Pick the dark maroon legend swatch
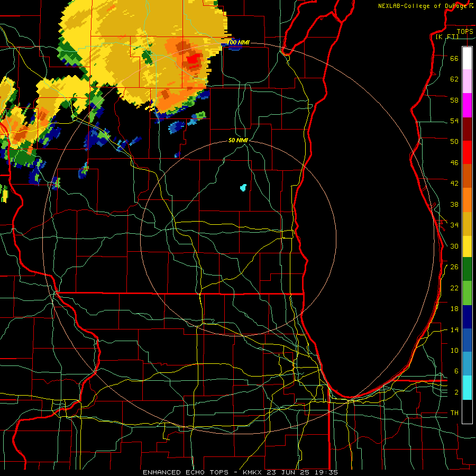The image size is (476, 476). 467,129
